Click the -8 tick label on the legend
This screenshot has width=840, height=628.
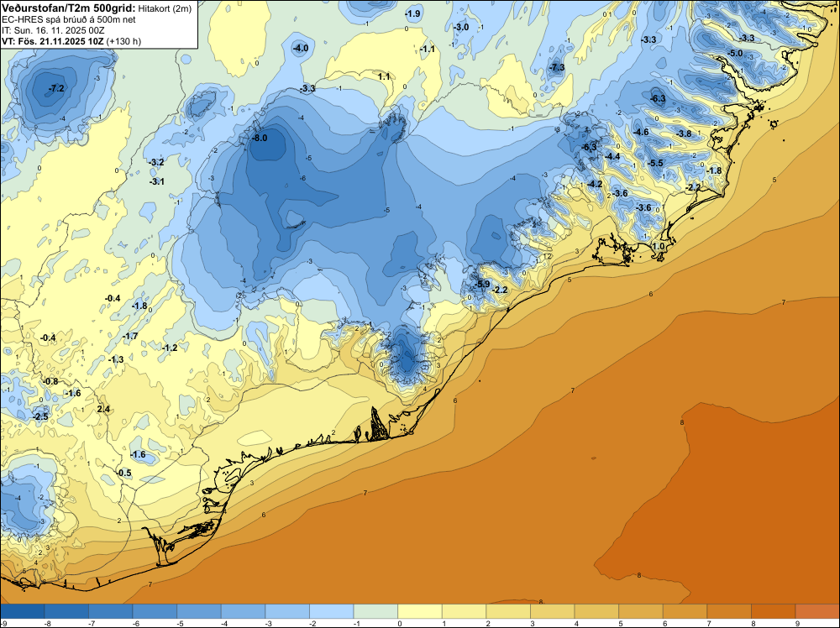[48, 624]
